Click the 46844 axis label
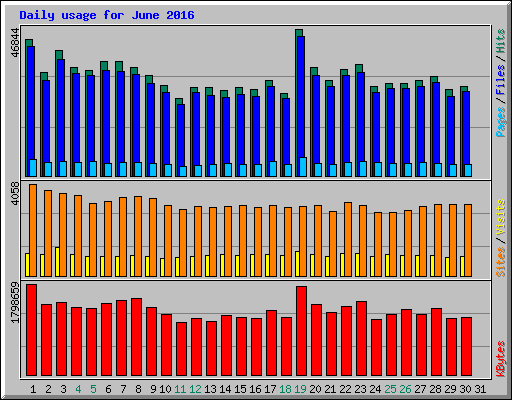Screen dimensions: 512x400 coord(15,43)
